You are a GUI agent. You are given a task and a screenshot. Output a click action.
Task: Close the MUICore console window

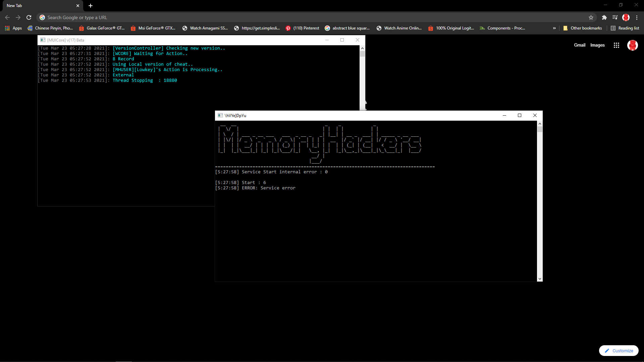click(358, 40)
